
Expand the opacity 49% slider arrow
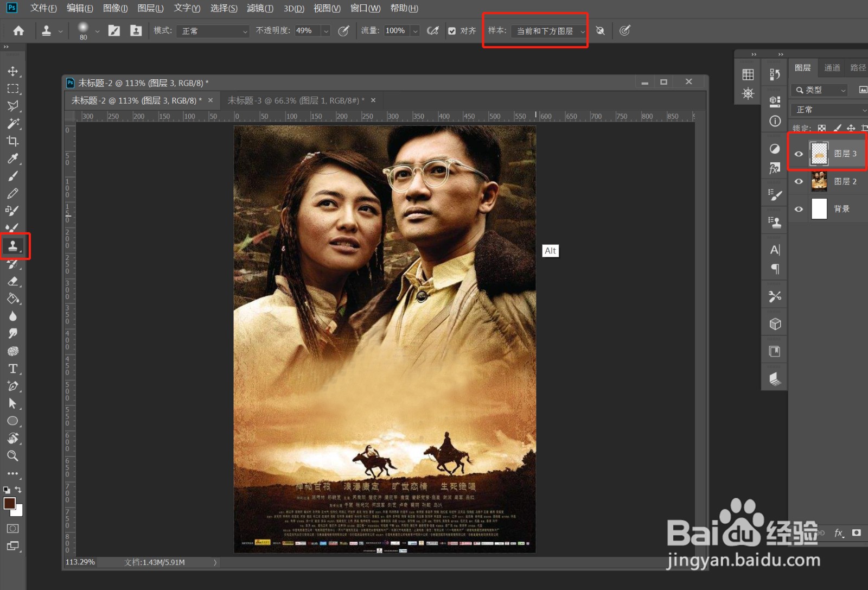326,31
